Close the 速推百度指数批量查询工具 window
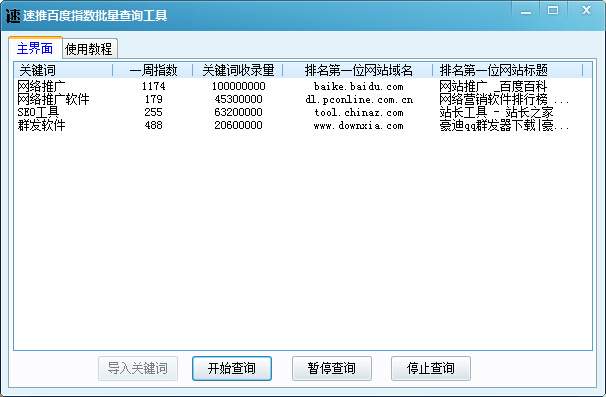The height and width of the screenshot is (397, 606). 586,11
